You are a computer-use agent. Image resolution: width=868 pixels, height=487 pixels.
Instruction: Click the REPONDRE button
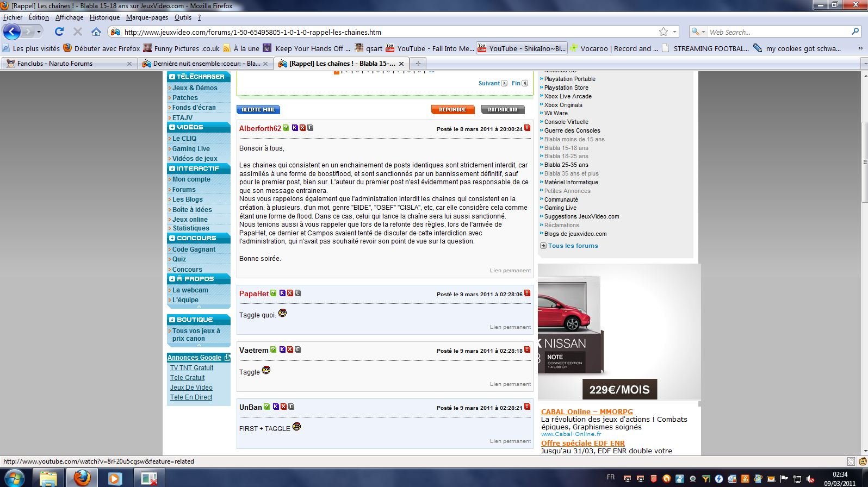452,110
